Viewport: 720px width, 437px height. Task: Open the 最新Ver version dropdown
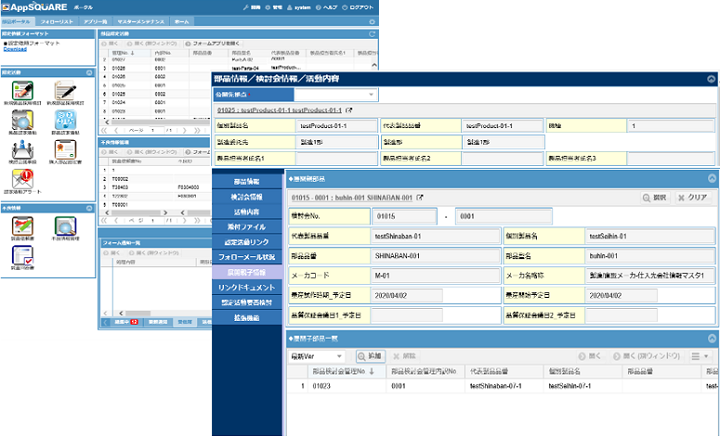(x=316, y=355)
